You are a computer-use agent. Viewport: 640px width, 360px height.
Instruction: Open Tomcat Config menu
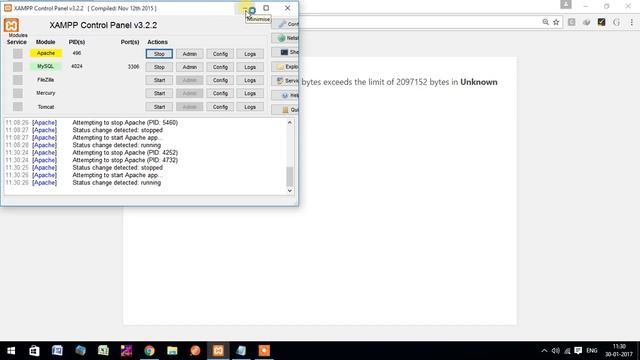[220, 107]
